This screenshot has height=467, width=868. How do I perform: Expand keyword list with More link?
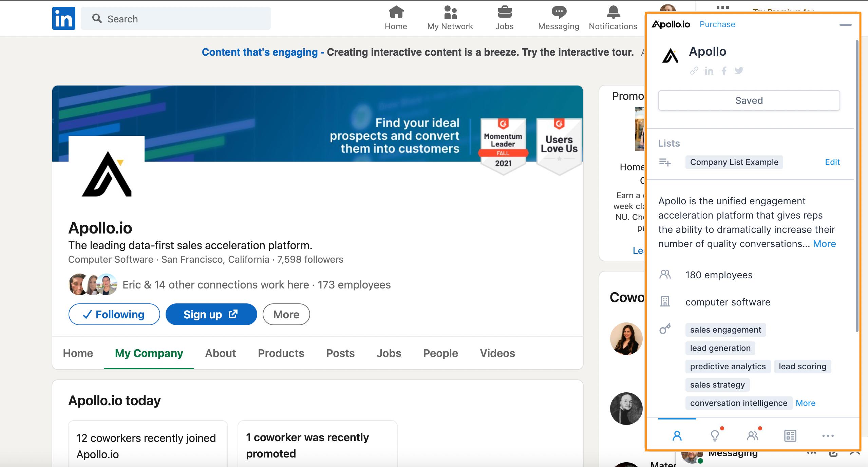click(806, 403)
